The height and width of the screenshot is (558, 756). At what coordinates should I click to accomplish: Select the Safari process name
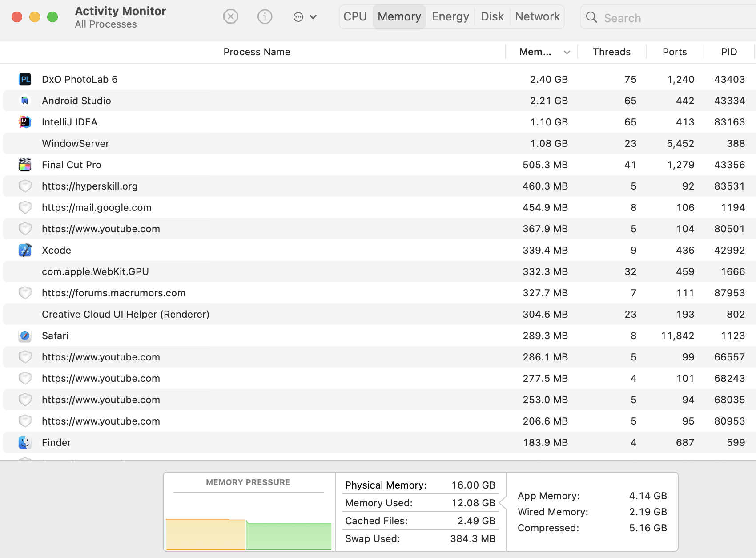tap(55, 336)
